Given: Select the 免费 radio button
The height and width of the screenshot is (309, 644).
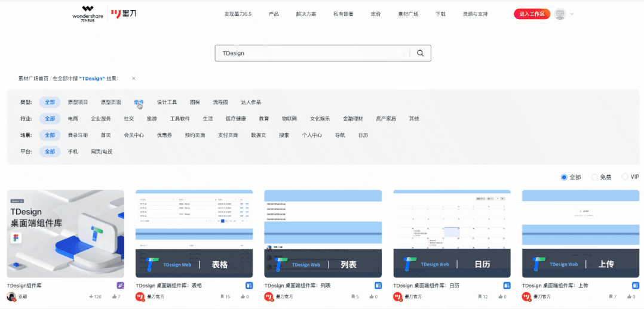Looking at the screenshot, I should [594, 177].
